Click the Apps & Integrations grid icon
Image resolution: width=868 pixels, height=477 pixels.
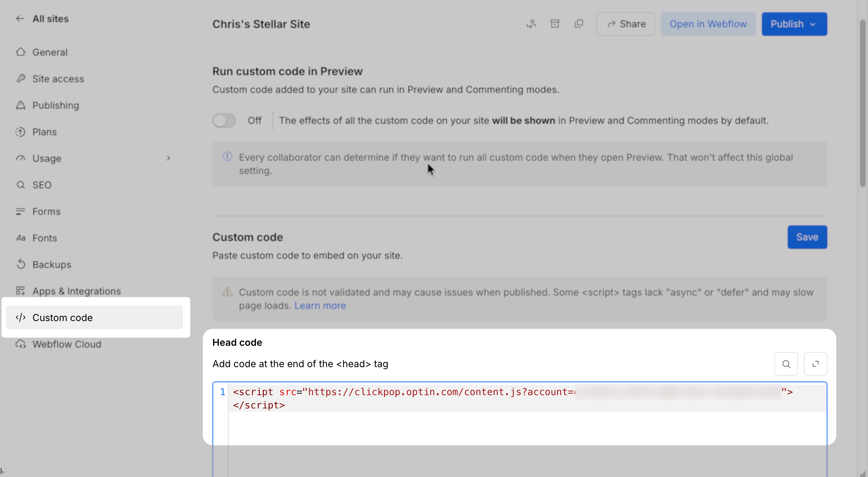tap(21, 291)
